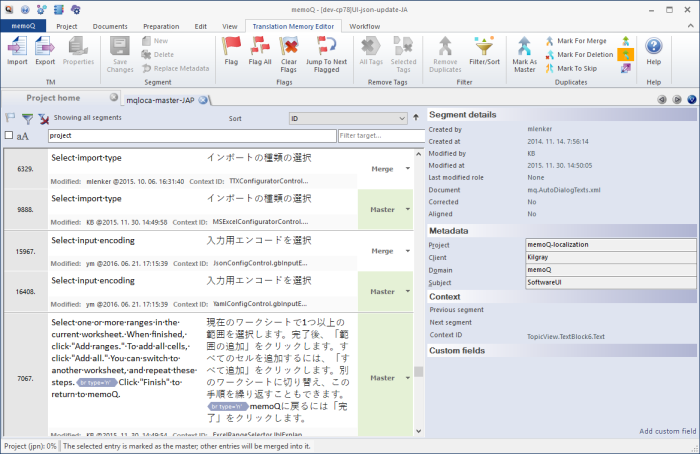
Task: Create a New segment
Action: [155, 41]
